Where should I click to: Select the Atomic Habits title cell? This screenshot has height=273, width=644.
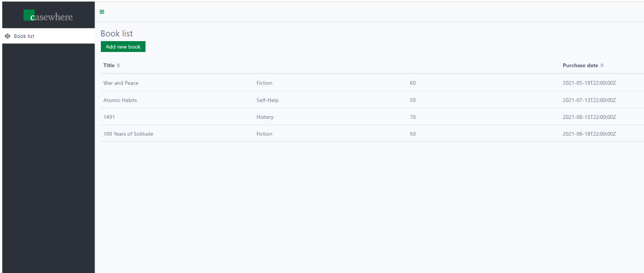point(120,100)
